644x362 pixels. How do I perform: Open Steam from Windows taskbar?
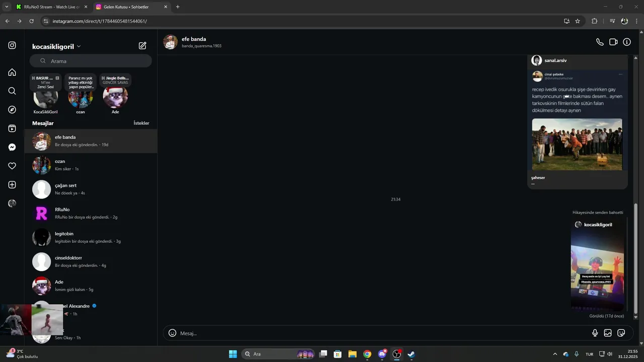(x=411, y=354)
